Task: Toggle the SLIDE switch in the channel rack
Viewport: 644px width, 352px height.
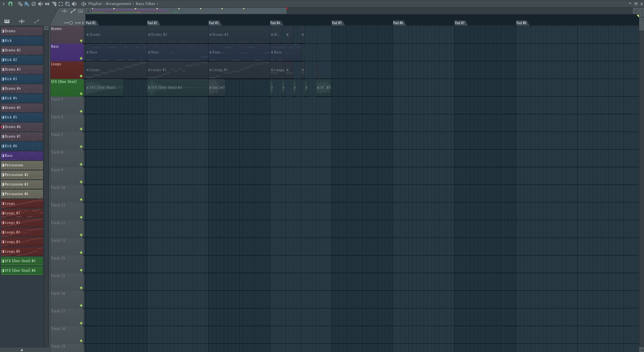Action: [x=83, y=23]
